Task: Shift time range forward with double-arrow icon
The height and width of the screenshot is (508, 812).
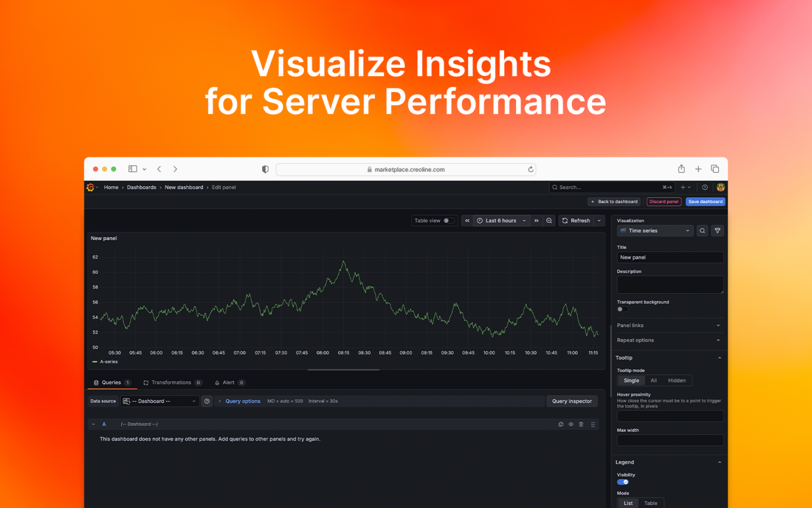Action: tap(536, 221)
